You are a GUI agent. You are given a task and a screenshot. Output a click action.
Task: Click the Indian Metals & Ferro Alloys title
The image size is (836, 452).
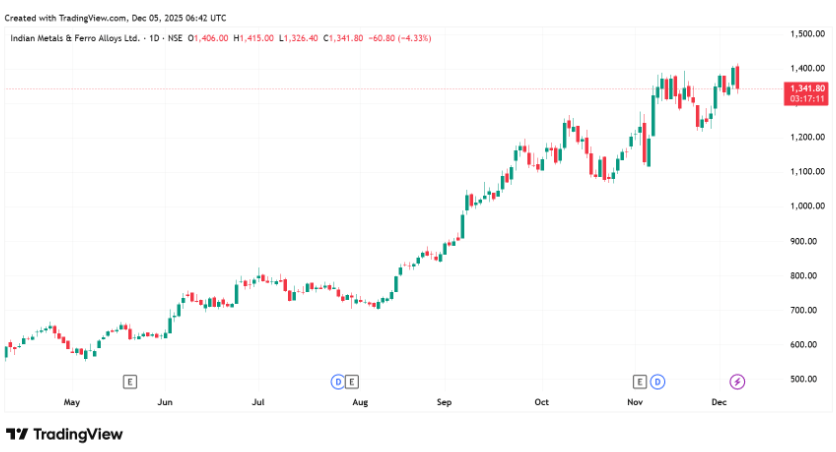click(x=74, y=38)
